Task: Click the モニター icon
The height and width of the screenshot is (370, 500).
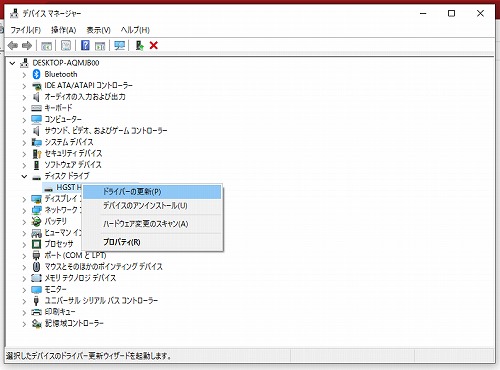Action: [x=36, y=289]
